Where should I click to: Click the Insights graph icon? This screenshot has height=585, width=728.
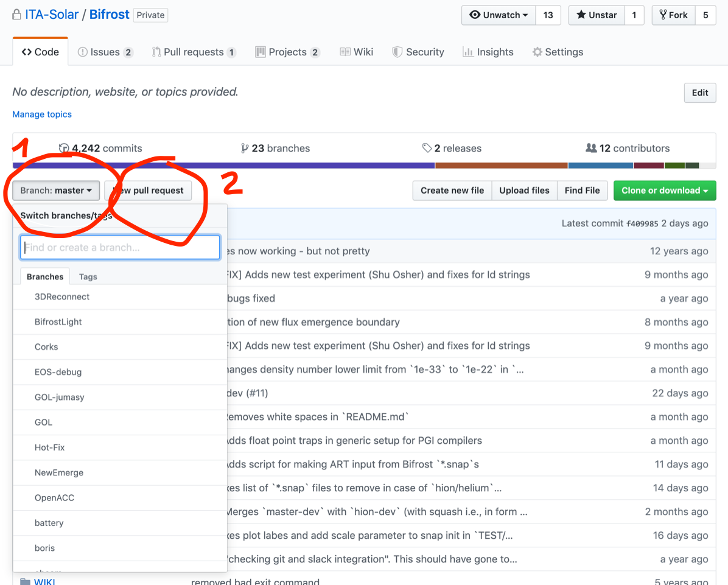point(467,52)
